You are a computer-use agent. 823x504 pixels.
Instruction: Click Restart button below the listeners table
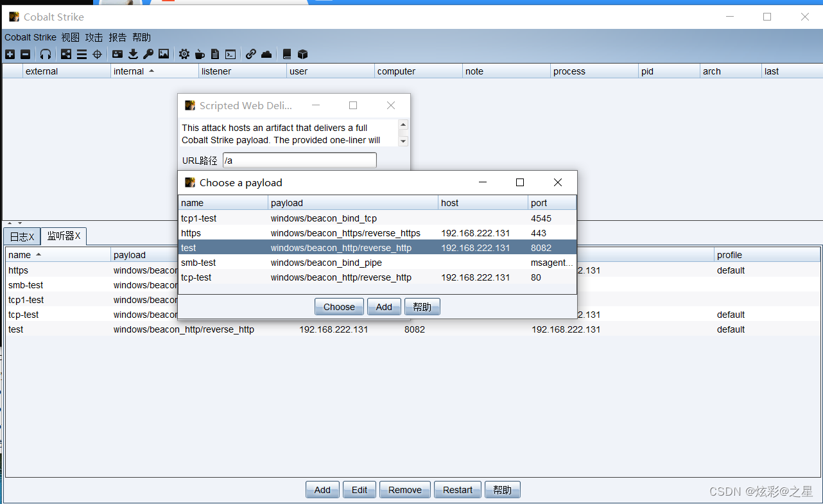[x=458, y=490]
